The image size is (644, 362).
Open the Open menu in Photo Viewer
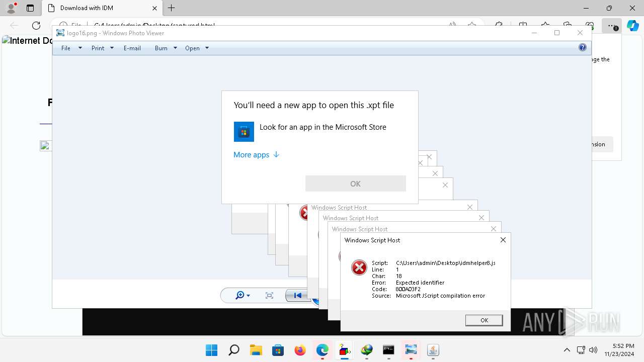pyautogui.click(x=192, y=48)
